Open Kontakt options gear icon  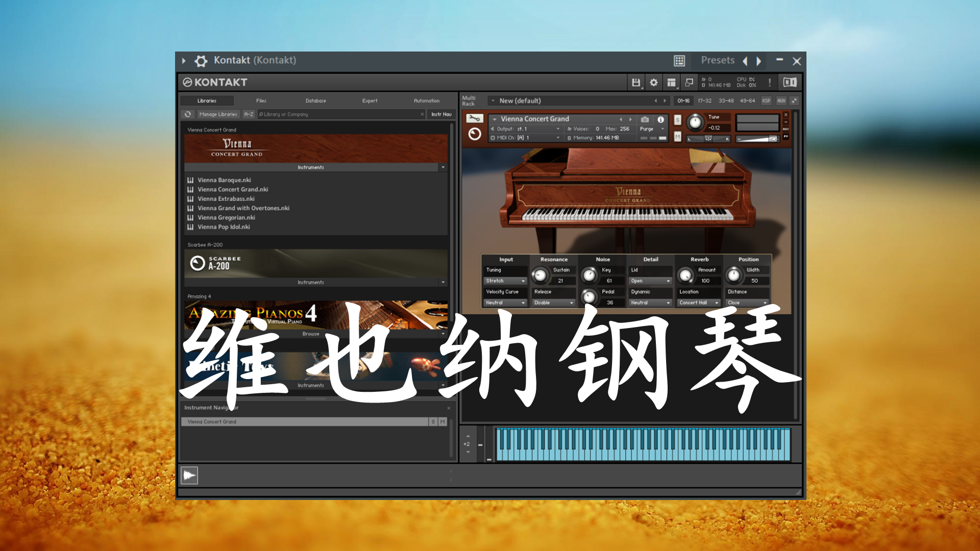point(653,82)
